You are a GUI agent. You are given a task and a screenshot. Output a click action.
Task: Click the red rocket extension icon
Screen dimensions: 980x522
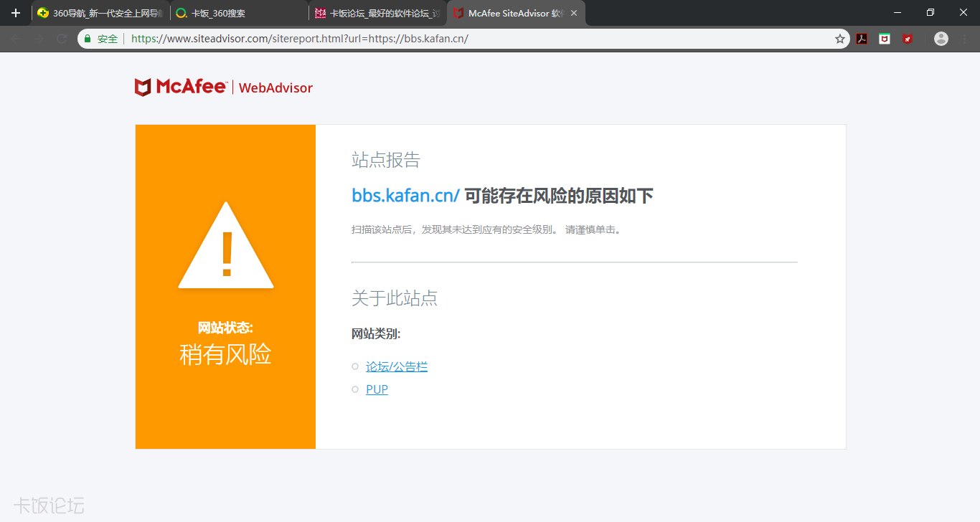click(908, 39)
